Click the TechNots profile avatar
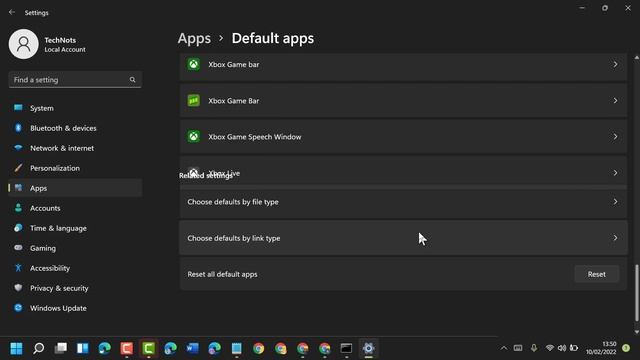Image resolution: width=640 pixels, height=360 pixels. coord(24,44)
